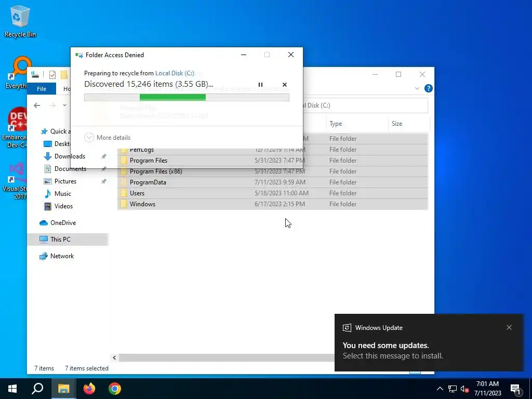Select Network in the sidebar
The height and width of the screenshot is (399, 532).
[62, 256]
